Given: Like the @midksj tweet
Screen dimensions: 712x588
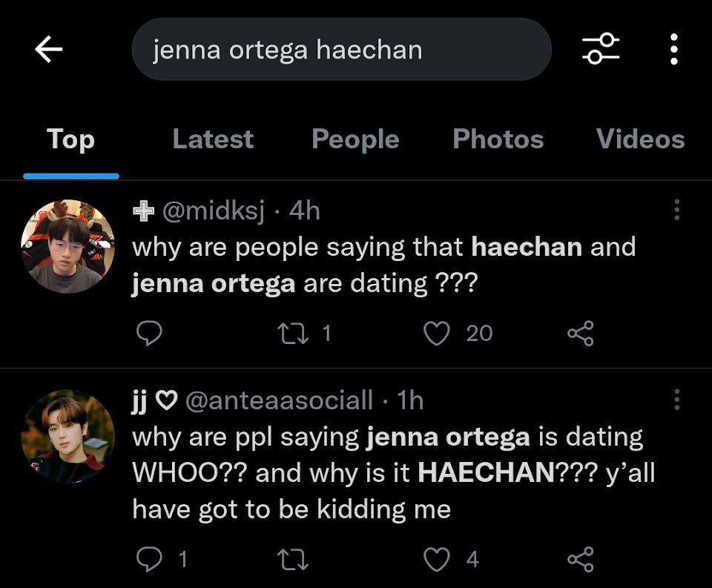Looking at the screenshot, I should 436,334.
